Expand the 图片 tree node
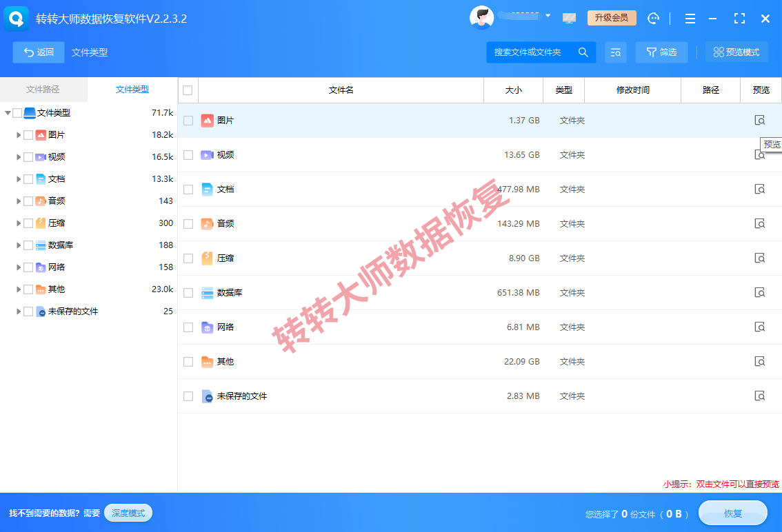The image size is (782, 532). click(x=19, y=134)
